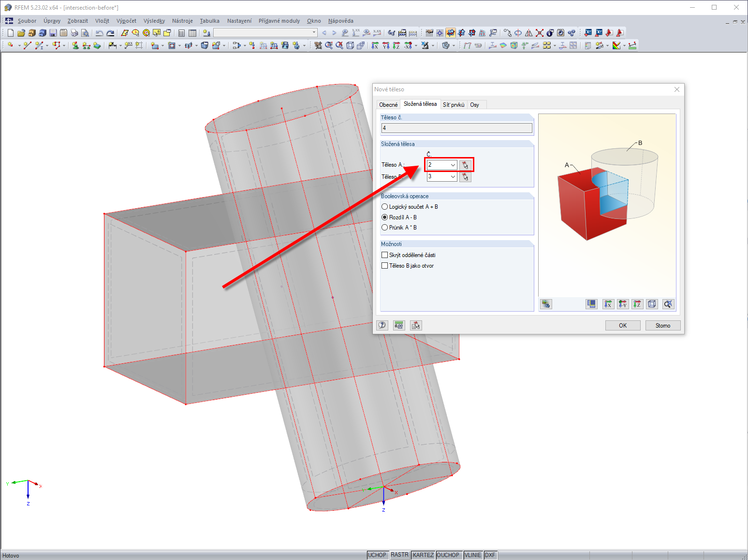Toggle DXF layer in status bar

click(x=490, y=555)
